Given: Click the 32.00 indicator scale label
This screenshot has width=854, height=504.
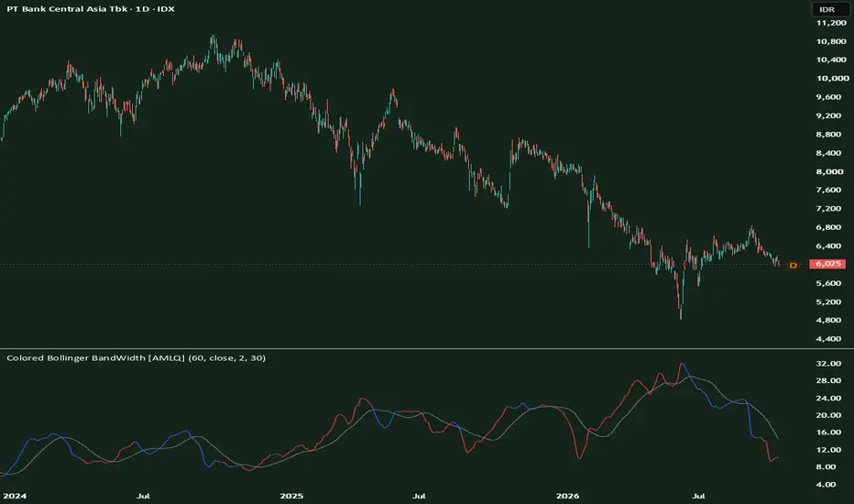Looking at the screenshot, I should pyautogui.click(x=828, y=364).
